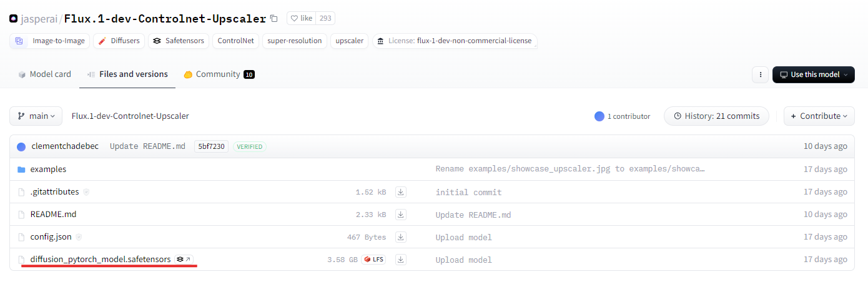868x284 pixels.
Task: Copy model name with the copy icon
Action: [x=274, y=19]
